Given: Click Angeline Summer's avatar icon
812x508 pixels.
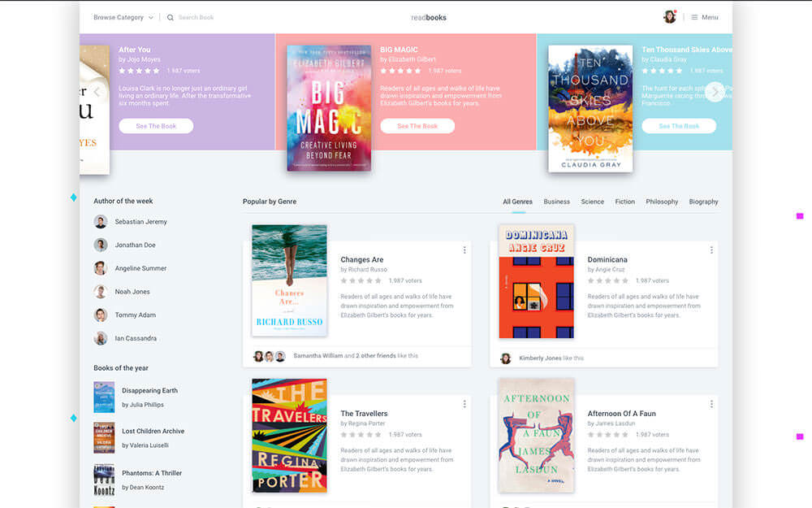Looking at the screenshot, I should point(101,268).
